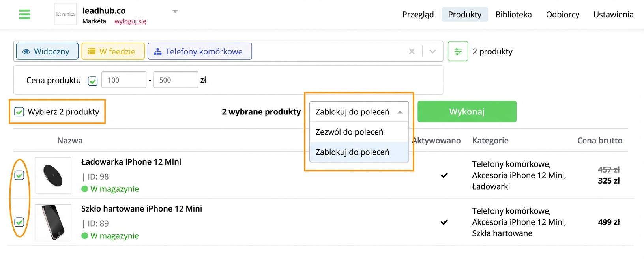Click the Szkło hartowane product image

[x=53, y=222]
